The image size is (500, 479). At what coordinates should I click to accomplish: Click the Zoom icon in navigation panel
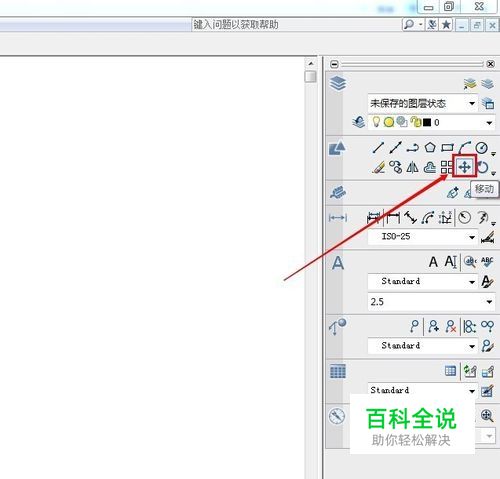(487, 415)
